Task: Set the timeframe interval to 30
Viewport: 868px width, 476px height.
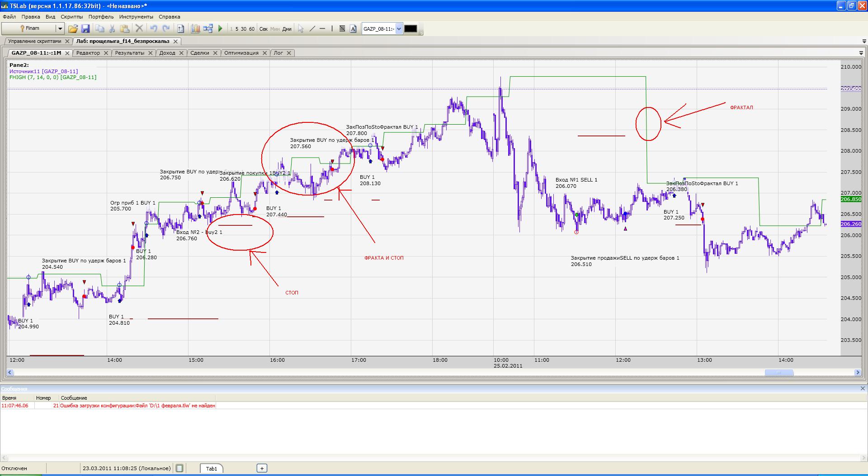Action: [x=244, y=29]
